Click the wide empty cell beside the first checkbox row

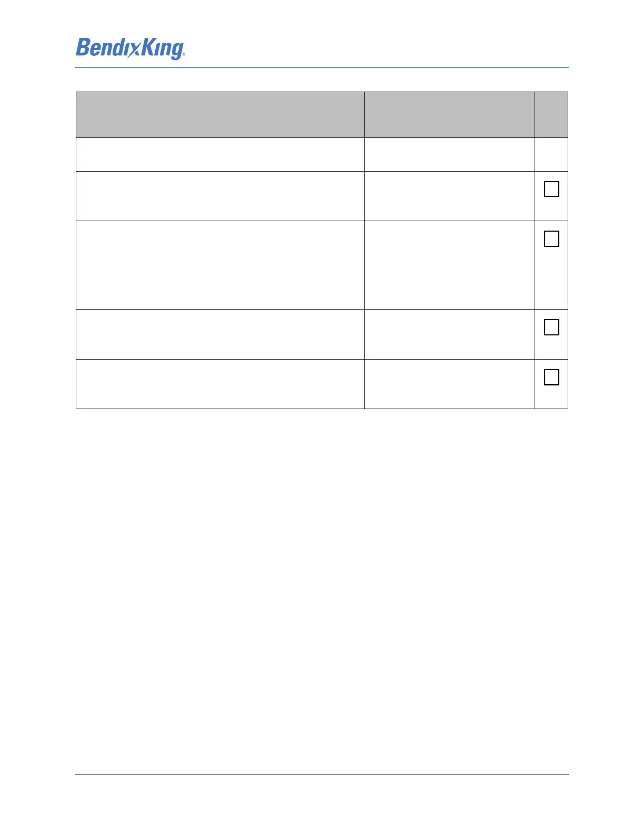[220, 196]
